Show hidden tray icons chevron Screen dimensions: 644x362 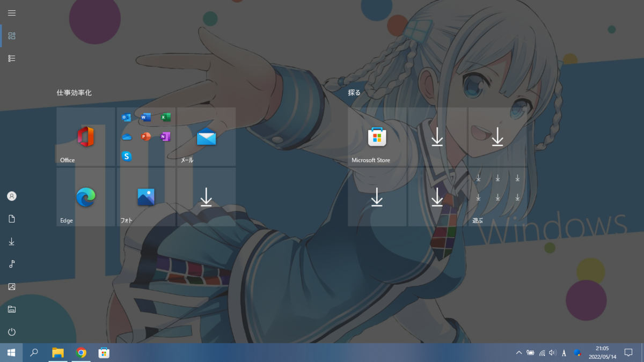[x=518, y=352]
